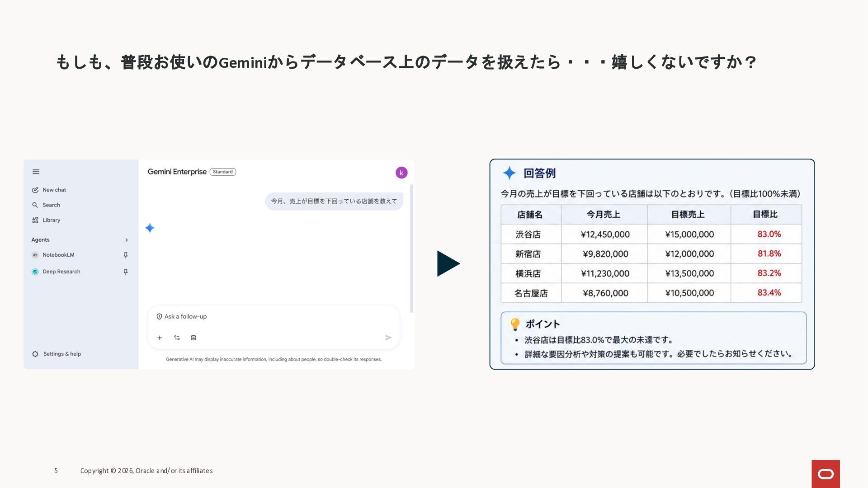Open the tools sliders icon in prompt box
The height and width of the screenshot is (488, 868).
click(177, 338)
